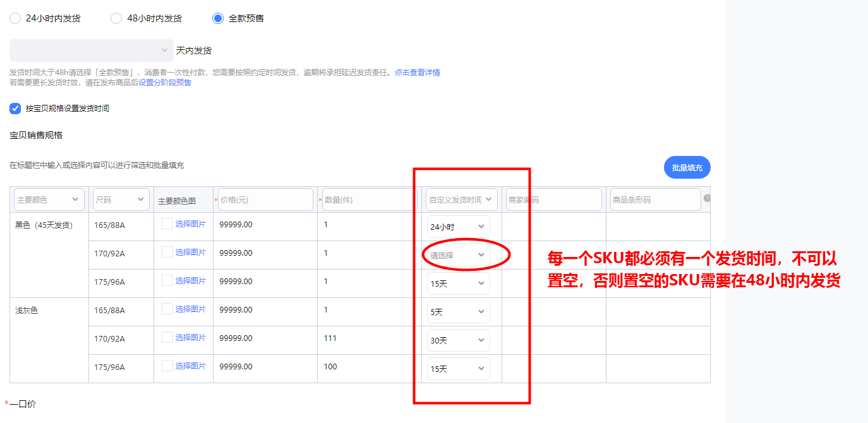The image size is (868, 423).
Task: Open 15天 dropdown for 黑色 175/96A
Action: 459,283
